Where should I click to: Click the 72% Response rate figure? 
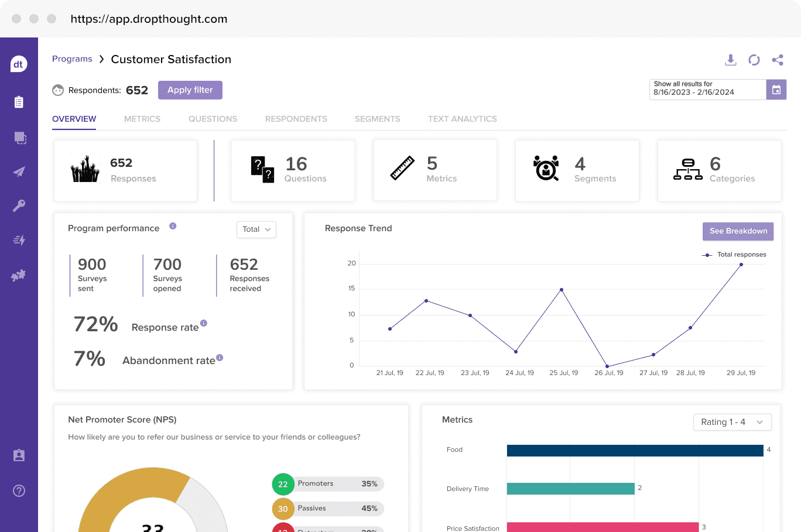coord(96,324)
